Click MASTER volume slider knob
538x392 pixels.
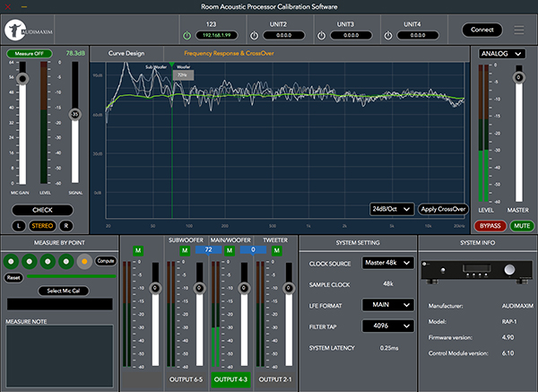coord(518,77)
